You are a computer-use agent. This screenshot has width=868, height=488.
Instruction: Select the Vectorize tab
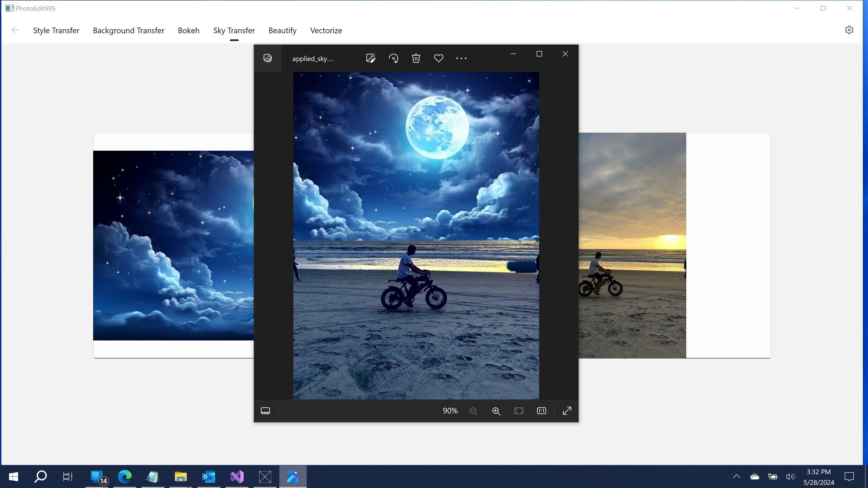[x=326, y=30]
